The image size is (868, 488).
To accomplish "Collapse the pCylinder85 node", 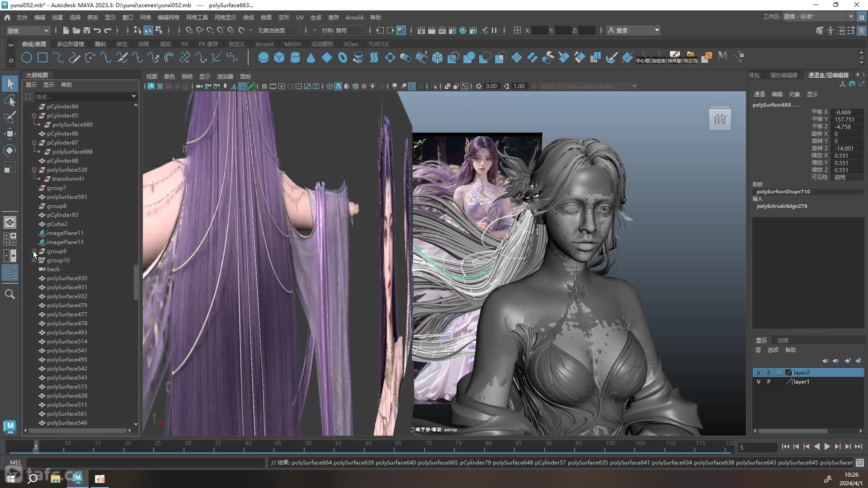I will [34, 116].
